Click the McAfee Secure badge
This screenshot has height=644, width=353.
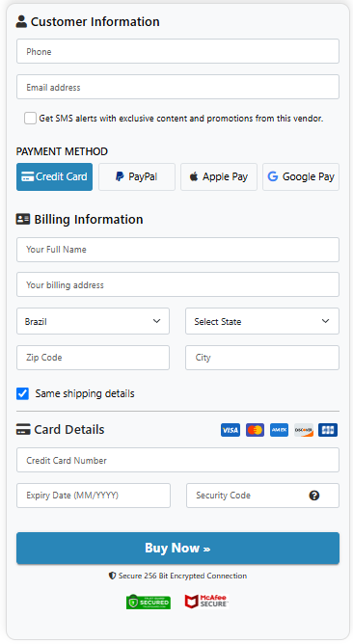coord(206,602)
